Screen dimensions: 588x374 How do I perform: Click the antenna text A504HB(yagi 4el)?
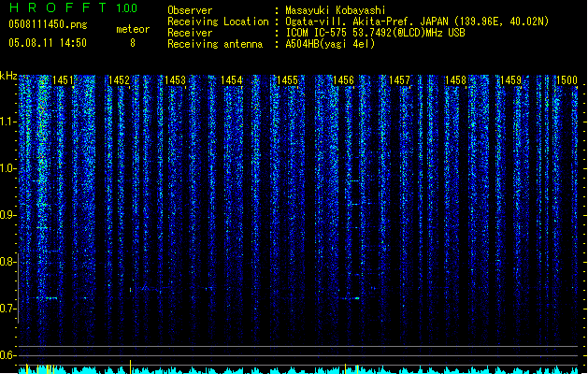click(330, 44)
